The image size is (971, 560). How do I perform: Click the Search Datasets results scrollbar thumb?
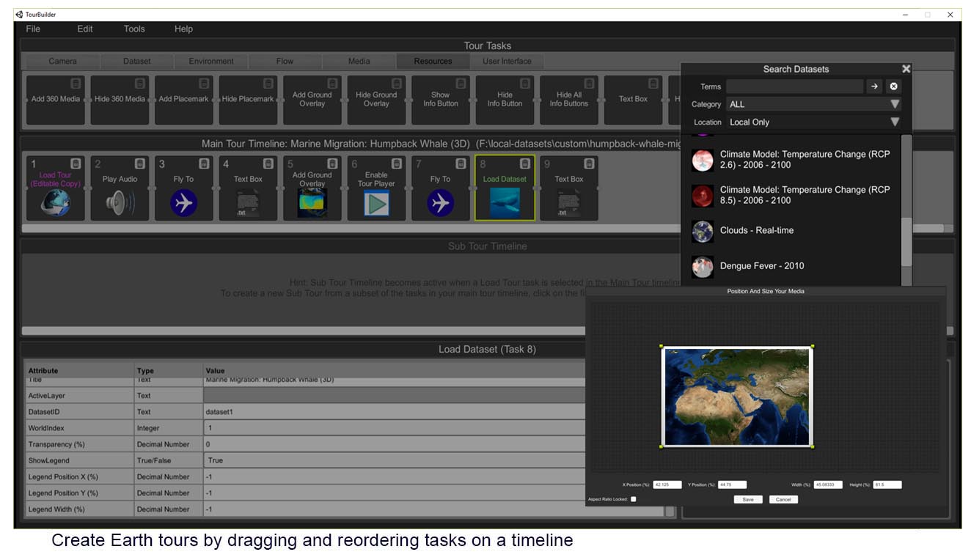pyautogui.click(x=906, y=242)
